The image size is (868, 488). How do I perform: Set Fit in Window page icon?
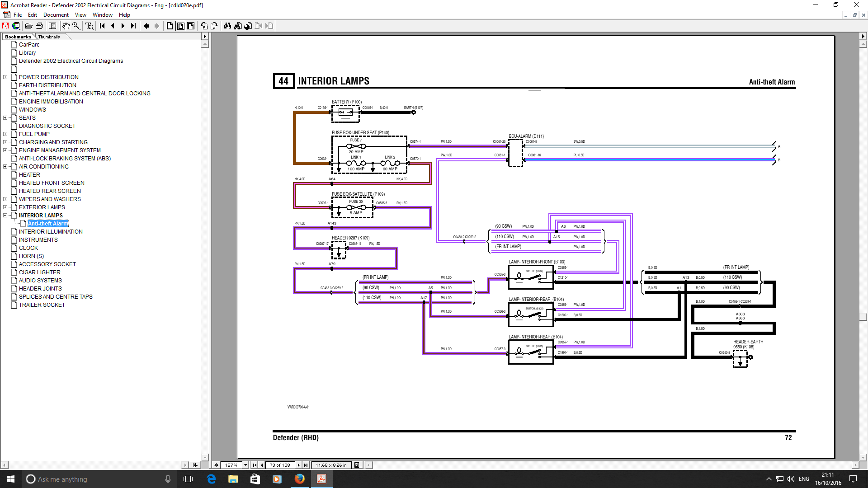click(180, 26)
